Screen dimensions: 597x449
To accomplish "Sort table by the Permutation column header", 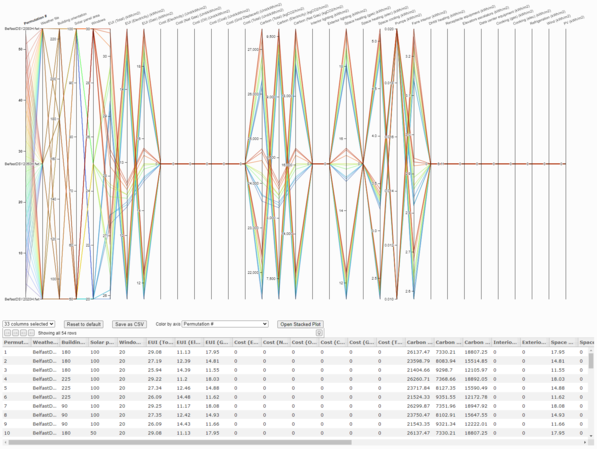I will pyautogui.click(x=16, y=342).
